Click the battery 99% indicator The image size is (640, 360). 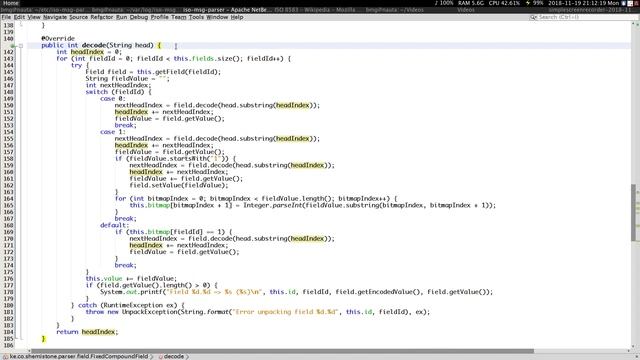535,3
